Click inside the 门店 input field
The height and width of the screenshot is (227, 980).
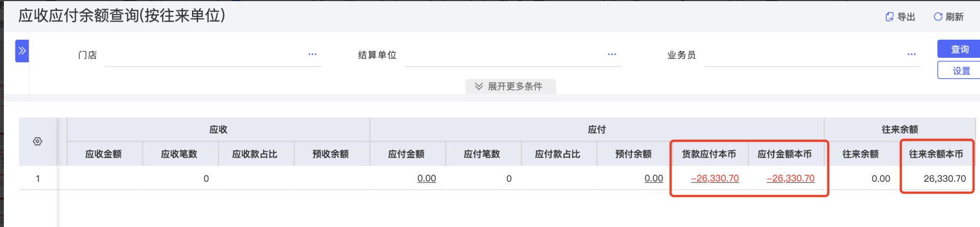click(204, 56)
